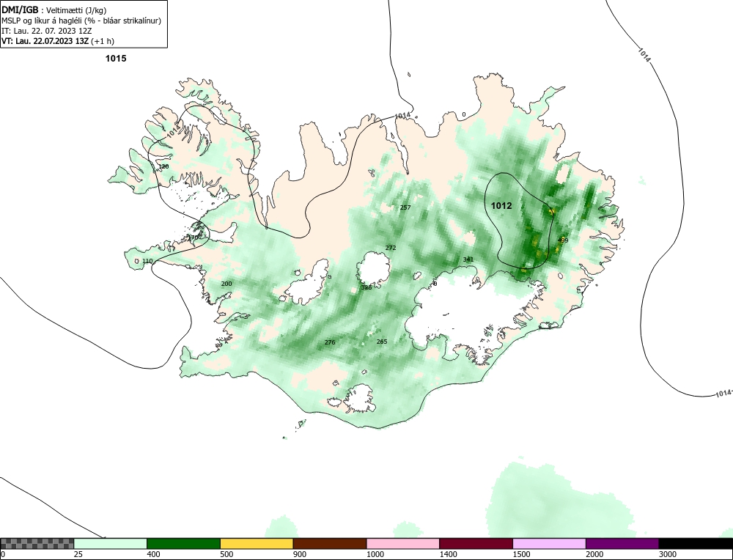Select the brown 900–1000 legend swatch
Screen dimensions: 733x560
pyautogui.click(x=330, y=544)
